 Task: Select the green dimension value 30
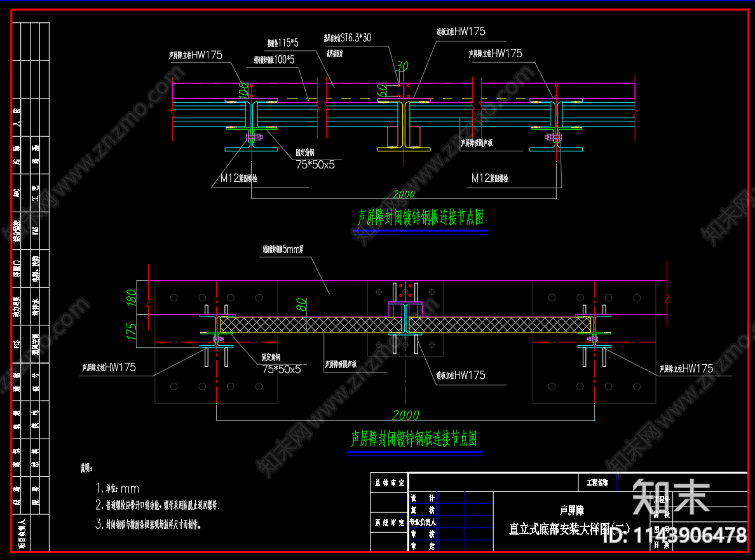click(x=402, y=66)
